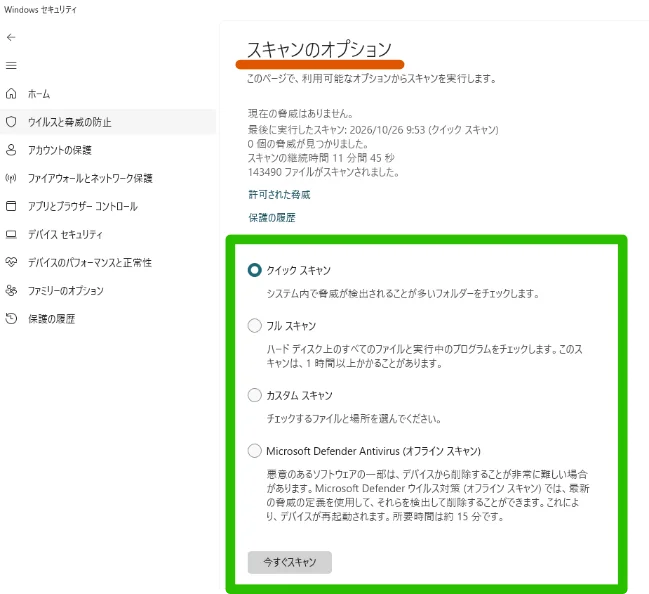The width and height of the screenshot is (649, 594).
Task: Click the 143490 ファイルがスキャンされました text
Action: pos(323,172)
